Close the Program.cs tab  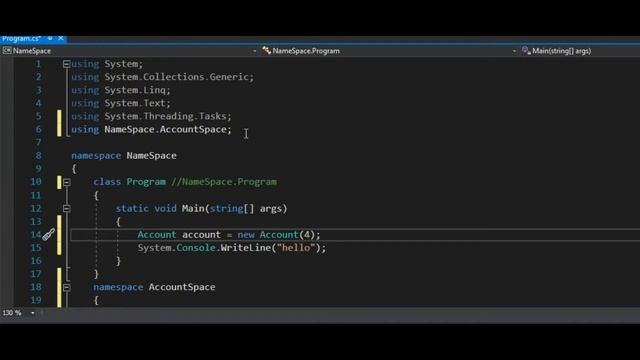click(x=61, y=38)
